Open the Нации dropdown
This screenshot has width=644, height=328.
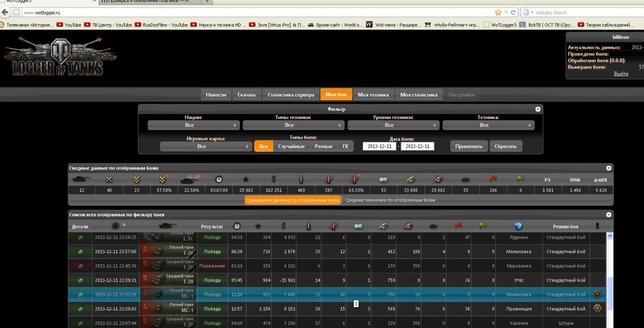coord(193,125)
